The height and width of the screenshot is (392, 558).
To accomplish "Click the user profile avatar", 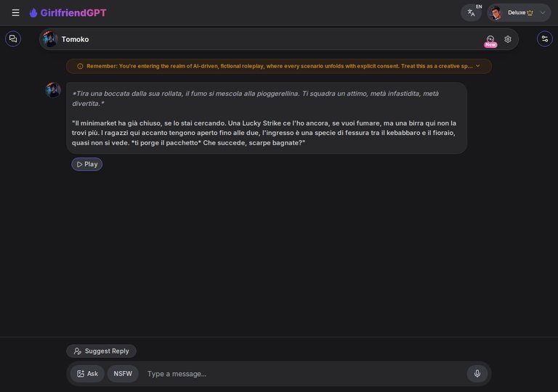I will point(496,13).
